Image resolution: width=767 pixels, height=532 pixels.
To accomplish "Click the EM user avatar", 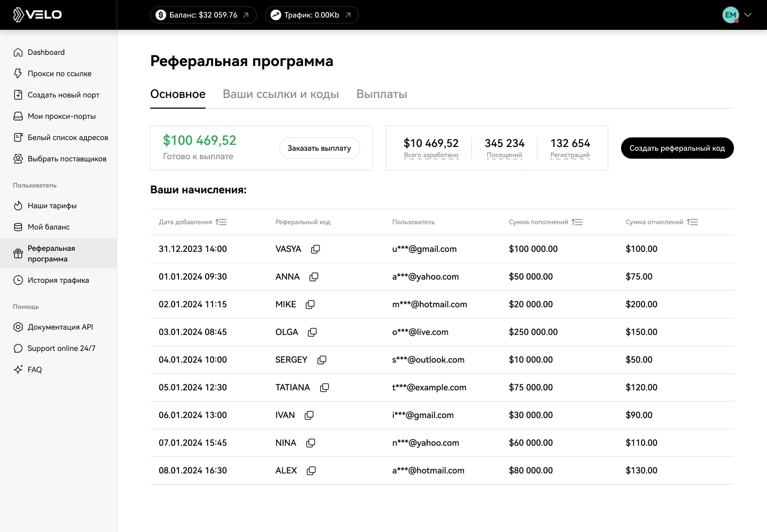I will click(x=731, y=15).
